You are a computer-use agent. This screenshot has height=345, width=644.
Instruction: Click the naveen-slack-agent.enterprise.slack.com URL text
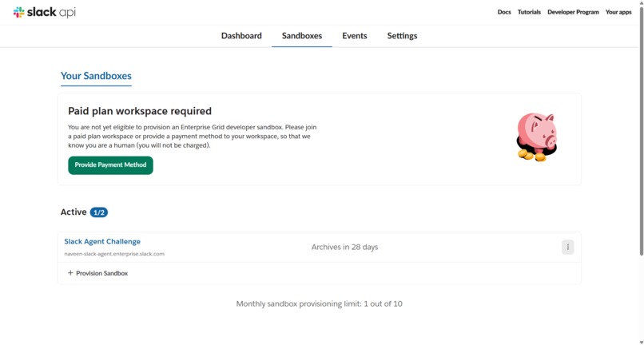pos(114,254)
